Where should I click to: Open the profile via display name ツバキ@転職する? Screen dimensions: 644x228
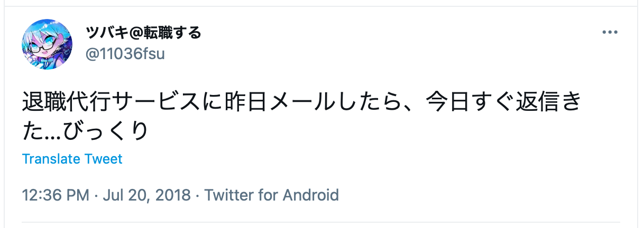coord(143,33)
